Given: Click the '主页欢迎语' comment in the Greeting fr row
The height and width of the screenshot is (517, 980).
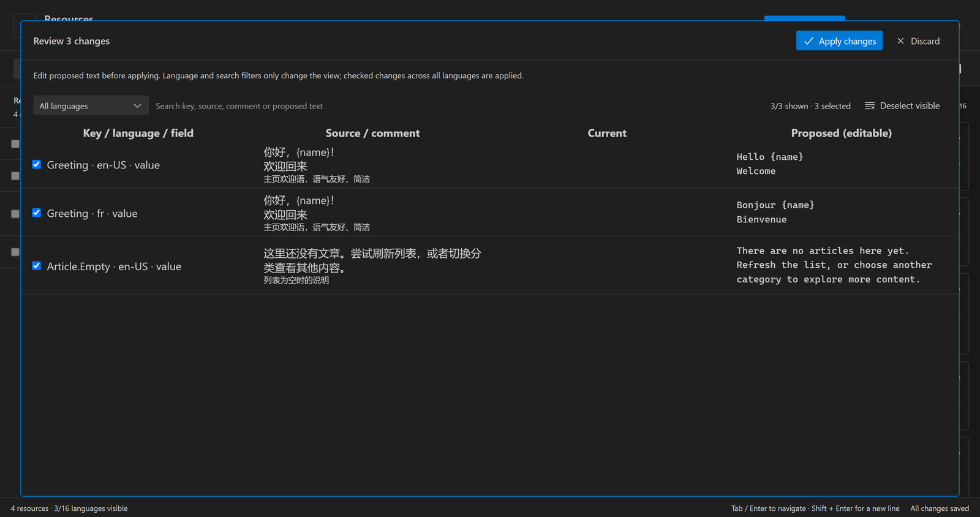Looking at the screenshot, I should coord(317,227).
